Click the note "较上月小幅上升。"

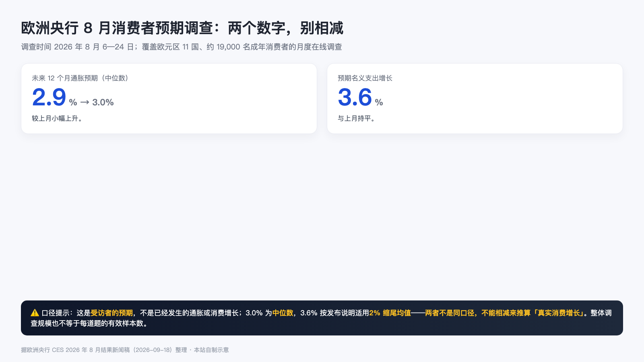58,118
